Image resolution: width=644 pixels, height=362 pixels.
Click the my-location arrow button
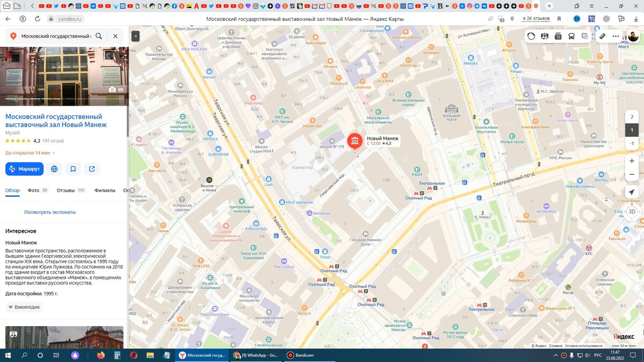point(632,192)
